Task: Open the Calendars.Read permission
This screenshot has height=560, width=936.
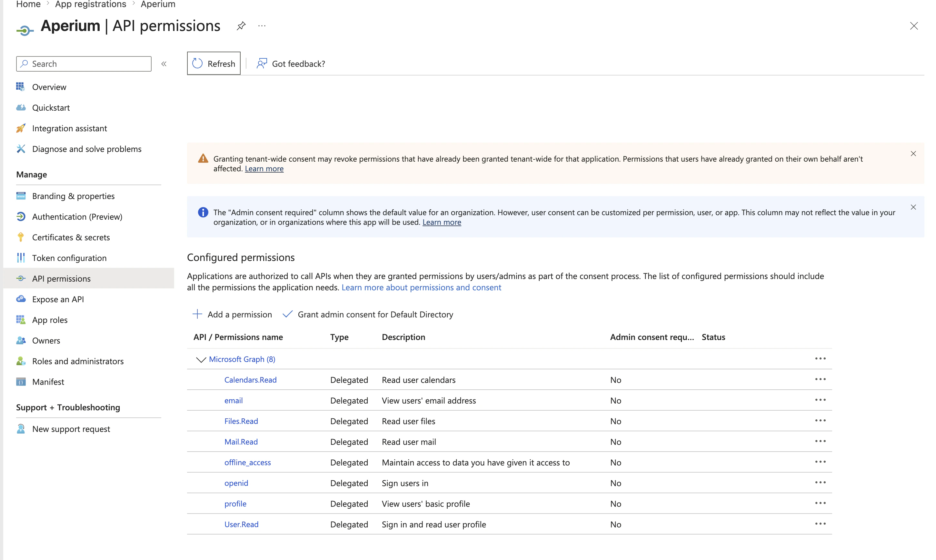Action: point(250,380)
